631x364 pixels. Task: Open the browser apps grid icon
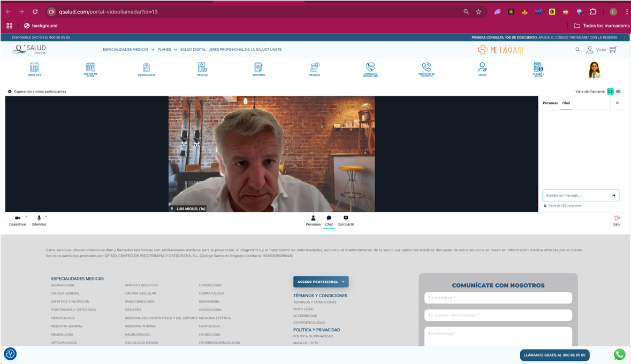pyautogui.click(x=9, y=25)
